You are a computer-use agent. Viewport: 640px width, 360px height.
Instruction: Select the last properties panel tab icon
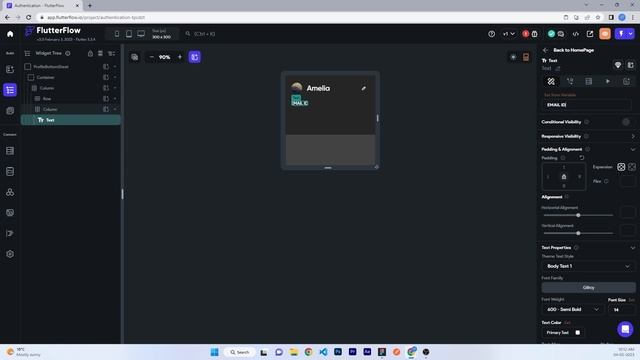pyautogui.click(x=627, y=82)
